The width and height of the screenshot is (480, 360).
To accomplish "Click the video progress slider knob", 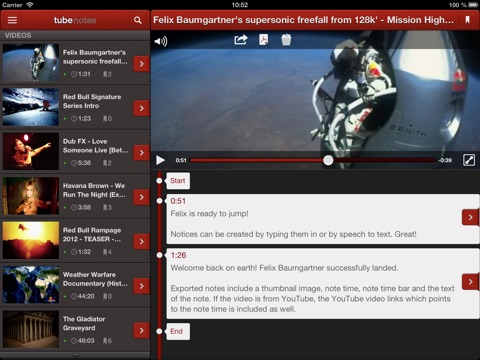I will click(x=328, y=160).
